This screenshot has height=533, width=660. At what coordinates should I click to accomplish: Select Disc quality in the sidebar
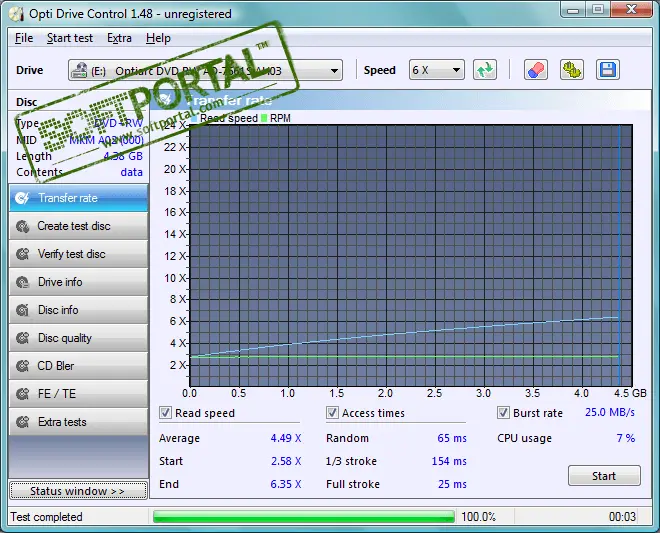(78, 338)
